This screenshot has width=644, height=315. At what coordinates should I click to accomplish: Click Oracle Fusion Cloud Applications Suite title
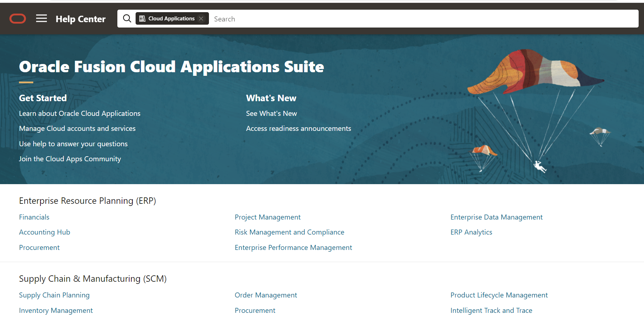point(171,67)
